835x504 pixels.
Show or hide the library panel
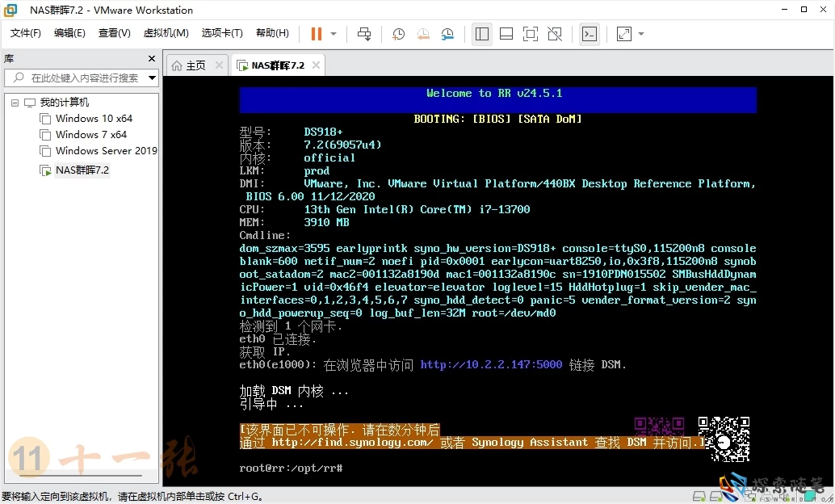tap(482, 34)
